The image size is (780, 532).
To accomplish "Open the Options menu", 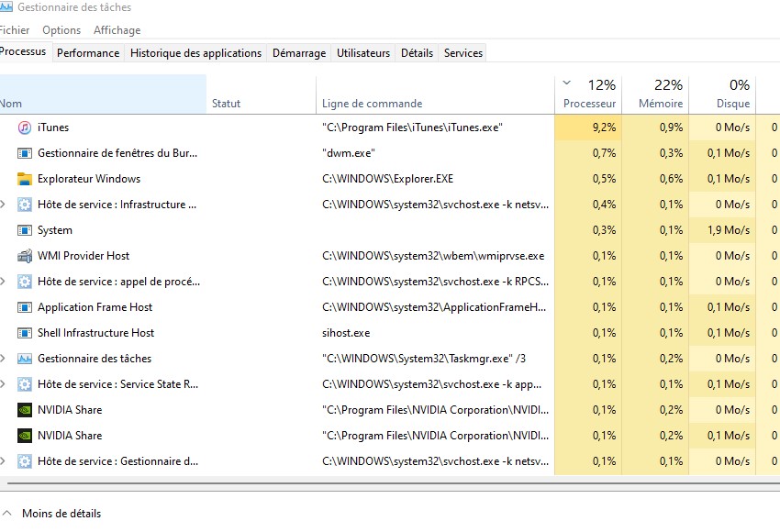I will tap(61, 30).
